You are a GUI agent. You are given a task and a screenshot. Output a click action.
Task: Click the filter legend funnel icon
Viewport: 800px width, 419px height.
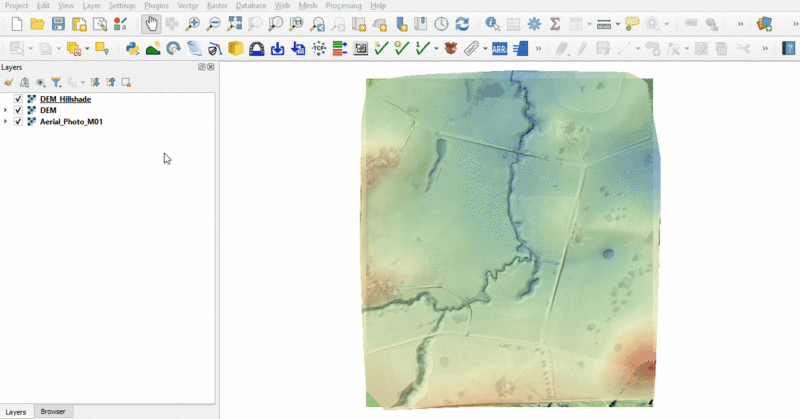(x=56, y=82)
